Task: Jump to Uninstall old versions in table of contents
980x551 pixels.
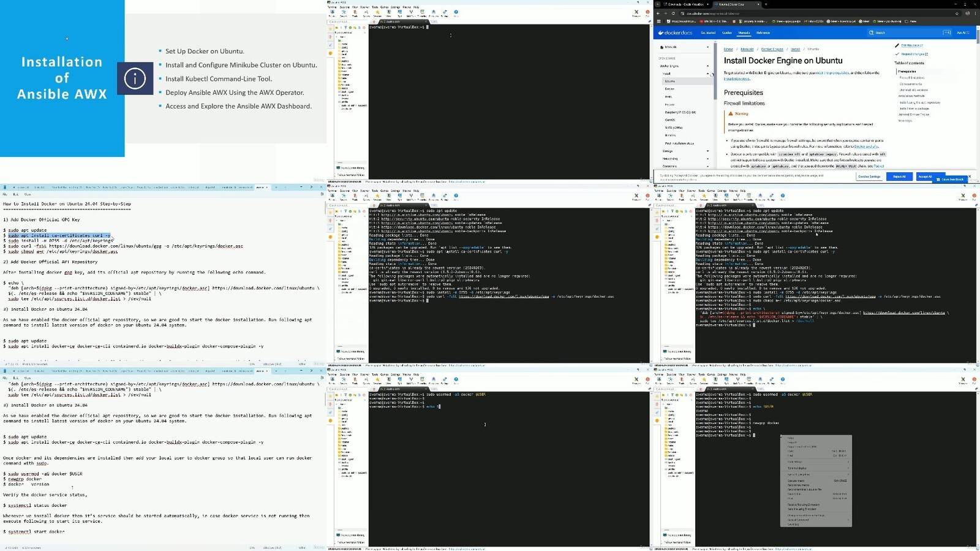Action: point(914,90)
